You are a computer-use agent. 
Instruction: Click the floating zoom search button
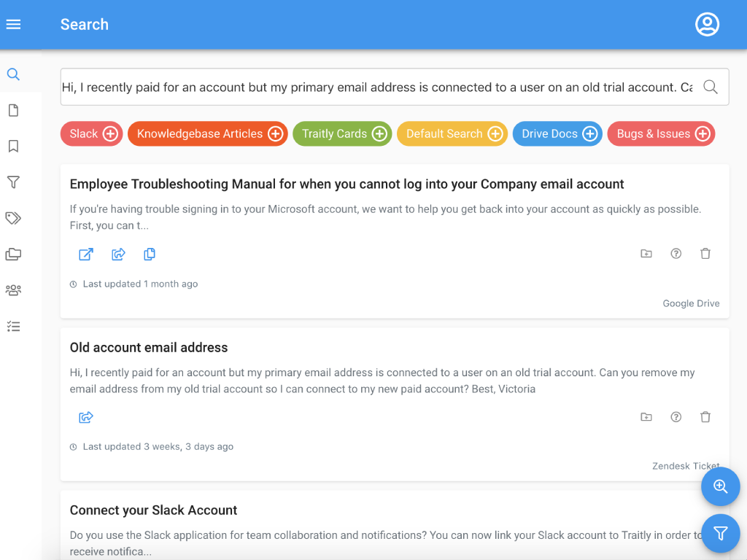[x=721, y=487]
